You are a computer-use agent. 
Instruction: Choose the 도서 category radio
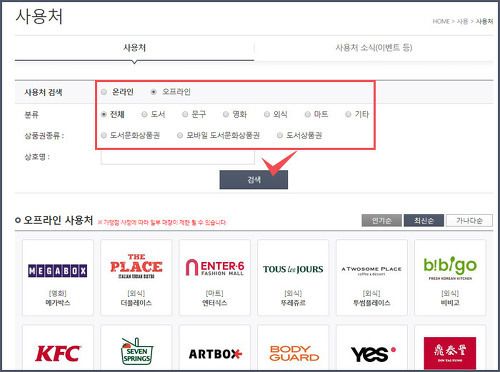point(144,114)
